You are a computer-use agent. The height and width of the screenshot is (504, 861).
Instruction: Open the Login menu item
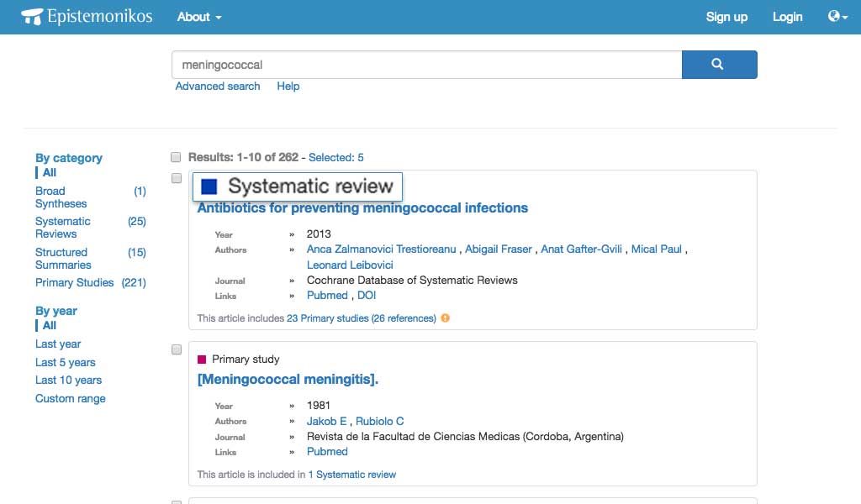tap(787, 17)
